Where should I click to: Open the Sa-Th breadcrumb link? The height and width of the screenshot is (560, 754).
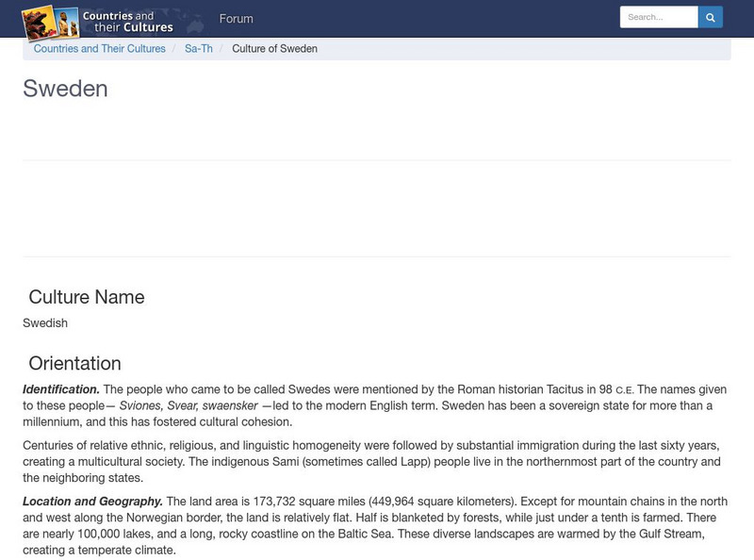[x=199, y=49]
